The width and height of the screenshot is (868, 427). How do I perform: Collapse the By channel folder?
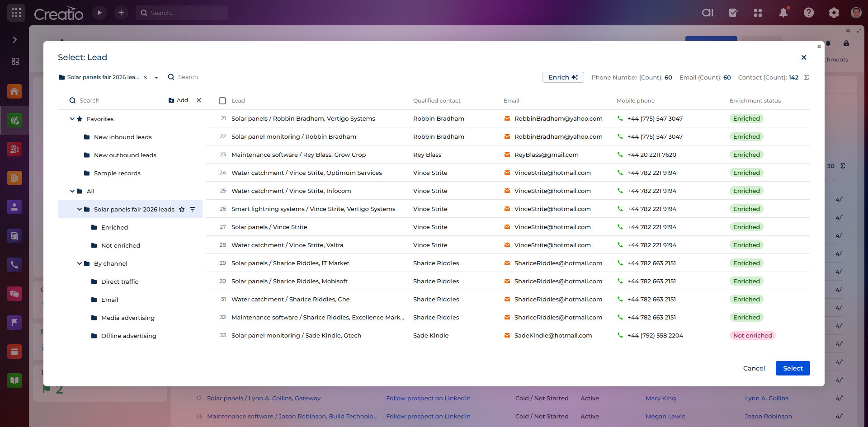79,263
